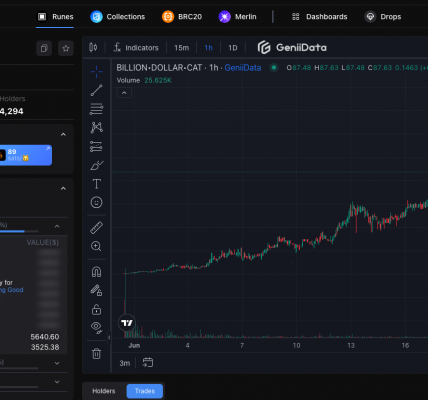
Task: Click the GeniiData link in chart title
Action: click(243, 68)
